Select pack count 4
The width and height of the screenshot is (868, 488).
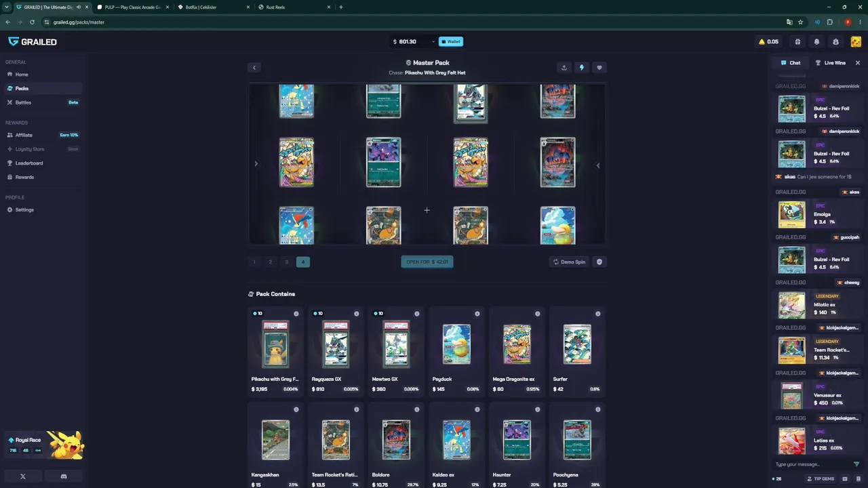(303, 262)
